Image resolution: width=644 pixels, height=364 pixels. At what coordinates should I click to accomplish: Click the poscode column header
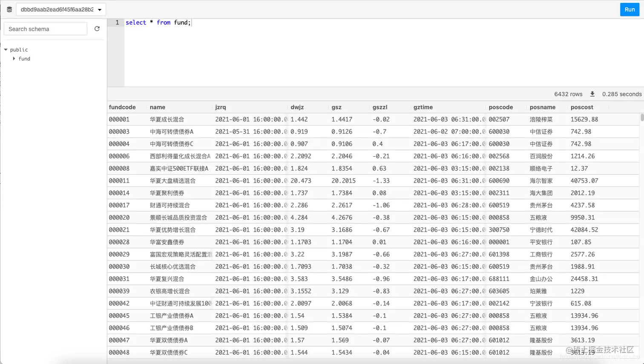[501, 107]
